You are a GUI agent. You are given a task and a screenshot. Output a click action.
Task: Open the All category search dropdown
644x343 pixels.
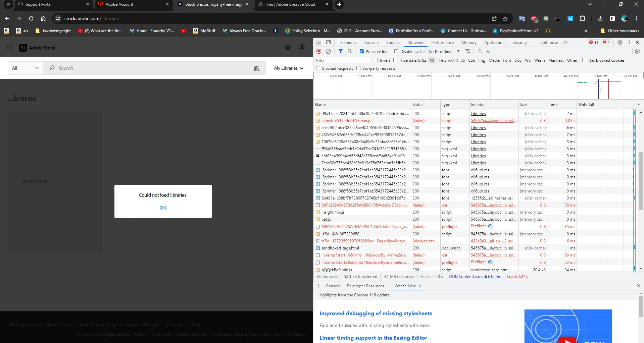[25, 68]
